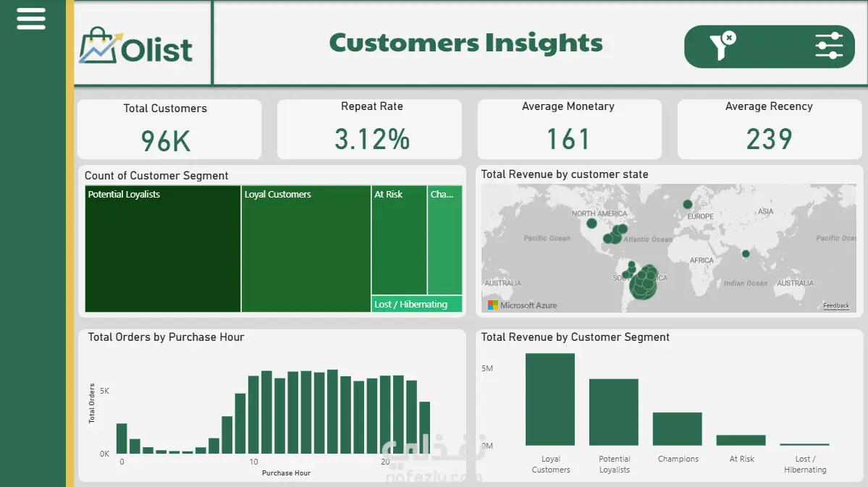Select the Europe bubble on the map

point(688,204)
